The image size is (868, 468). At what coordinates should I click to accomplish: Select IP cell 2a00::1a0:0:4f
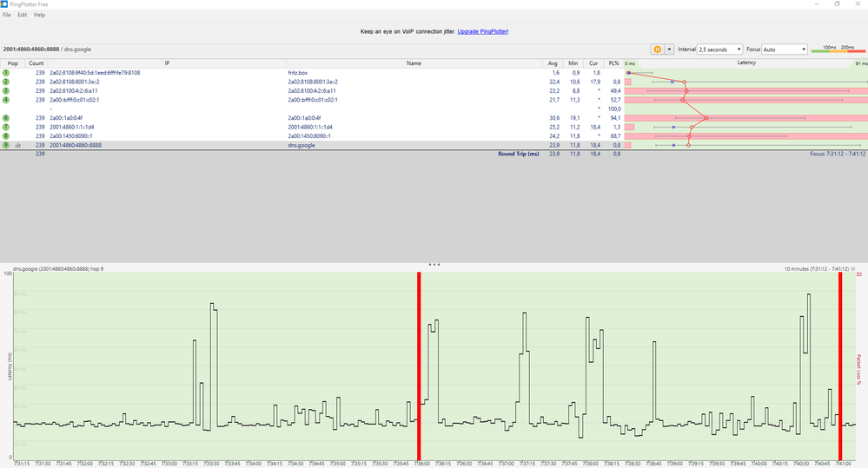(x=66, y=118)
